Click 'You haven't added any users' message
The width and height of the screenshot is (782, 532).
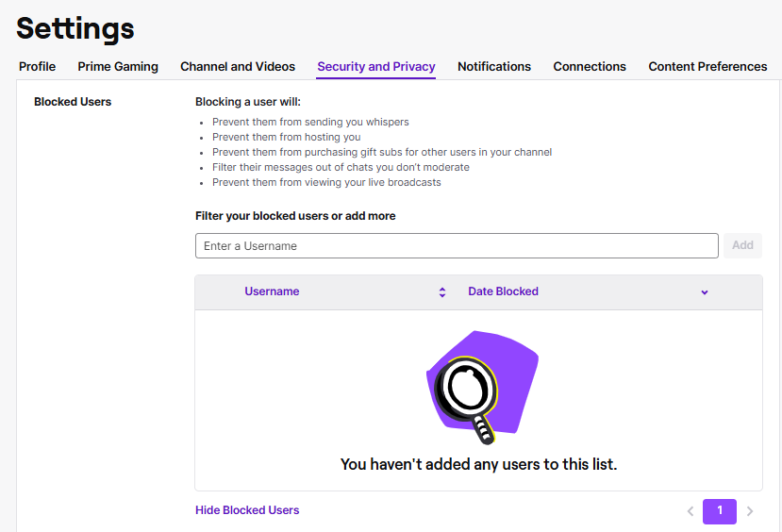[x=479, y=464]
